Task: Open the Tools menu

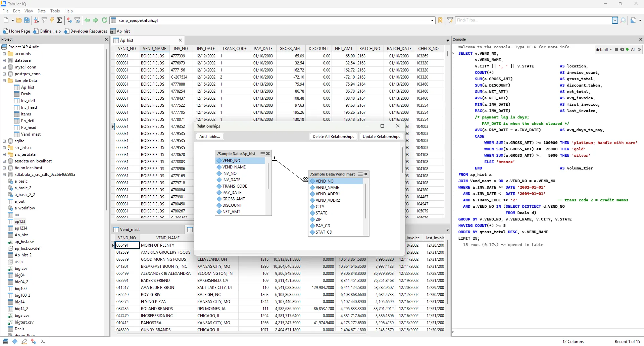Action: point(55,11)
